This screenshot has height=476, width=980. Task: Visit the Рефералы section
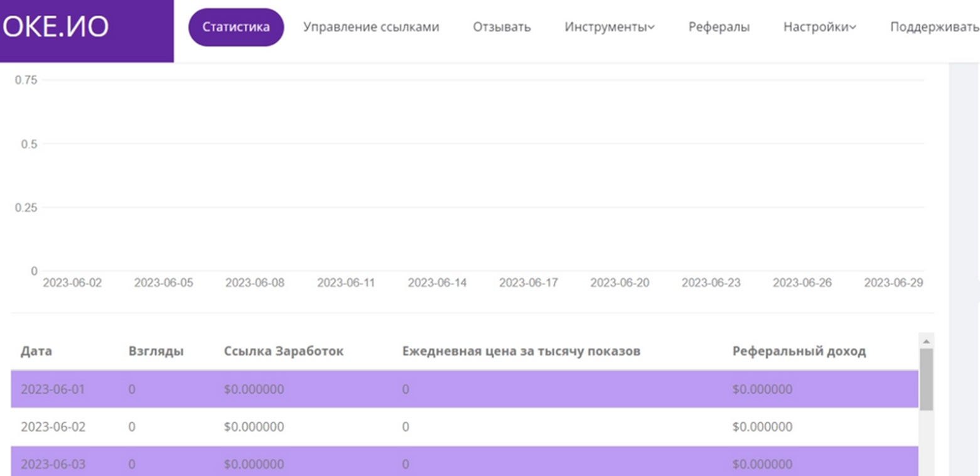point(718,27)
